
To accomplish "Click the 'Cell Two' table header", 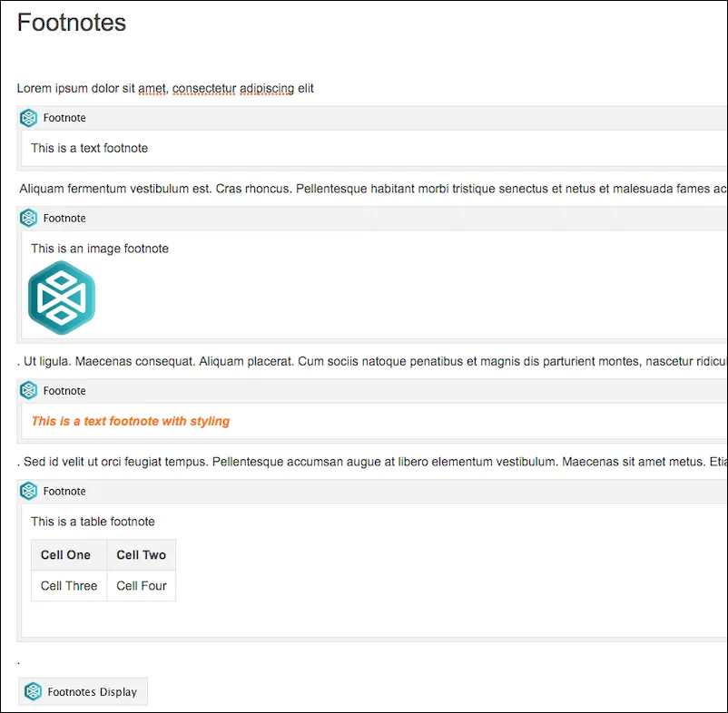I will pyautogui.click(x=141, y=555).
